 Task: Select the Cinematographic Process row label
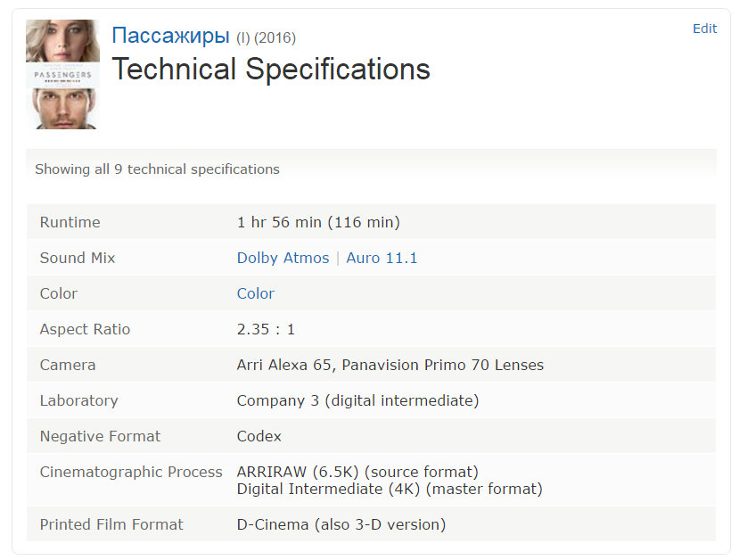(x=131, y=472)
